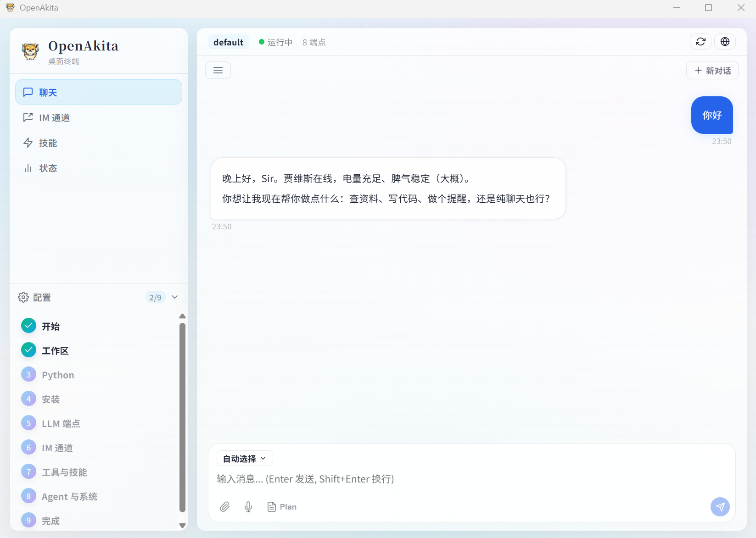Viewport: 756px width, 538px height.
Task: Open the language globe icon
Action: coord(725,41)
